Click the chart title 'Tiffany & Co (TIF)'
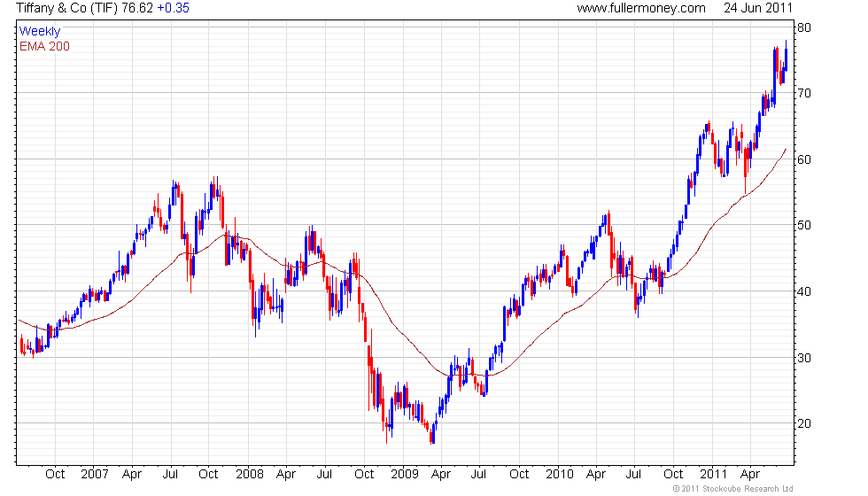The image size is (868, 496). (67, 8)
